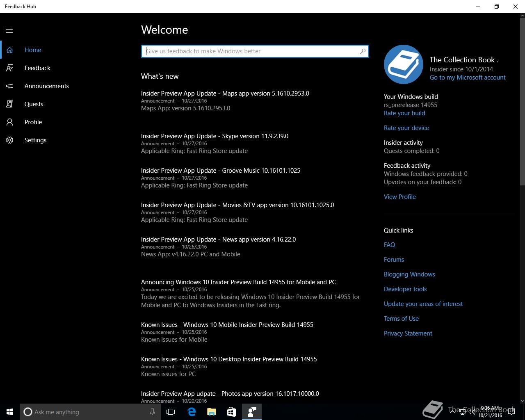The image size is (525, 420).
Task: Select Home in the navigation pane
Action: 66,50
